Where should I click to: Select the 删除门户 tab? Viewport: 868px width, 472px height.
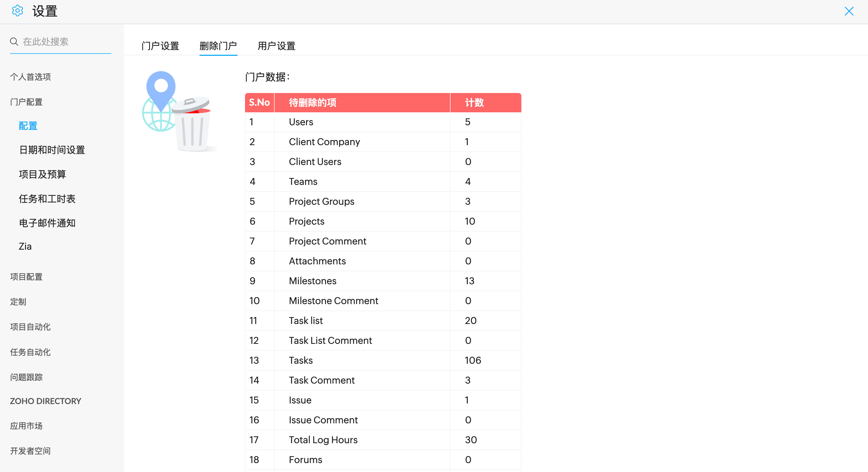(x=218, y=46)
